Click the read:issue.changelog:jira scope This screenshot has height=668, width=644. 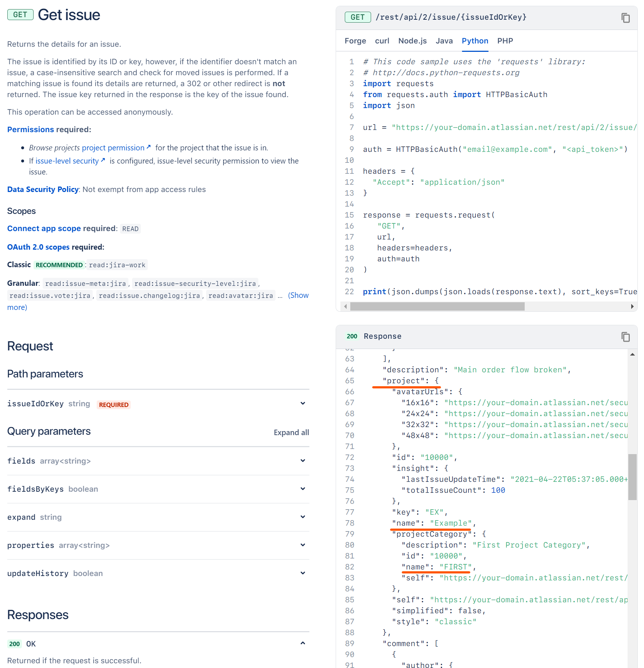click(149, 296)
